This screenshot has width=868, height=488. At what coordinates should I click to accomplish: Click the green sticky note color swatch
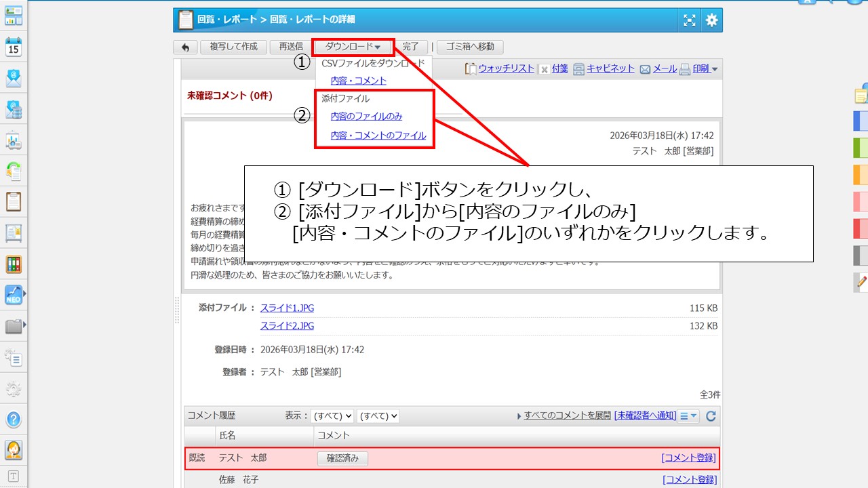point(860,147)
